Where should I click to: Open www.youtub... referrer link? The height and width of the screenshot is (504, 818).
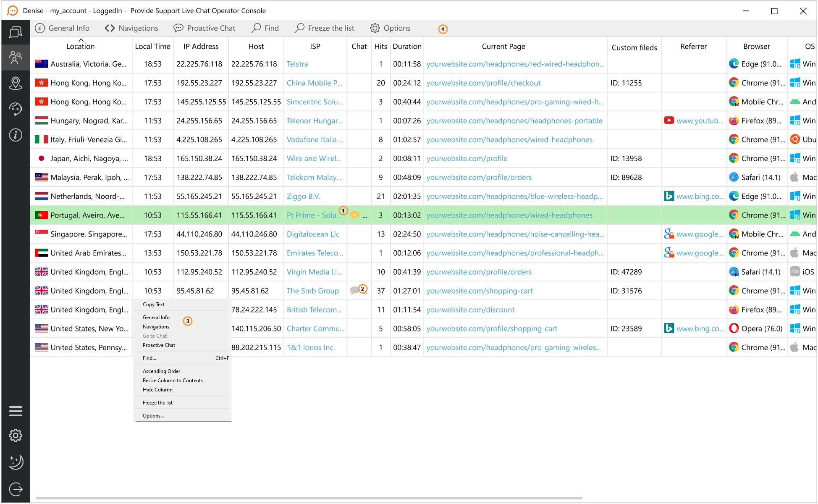coord(700,121)
